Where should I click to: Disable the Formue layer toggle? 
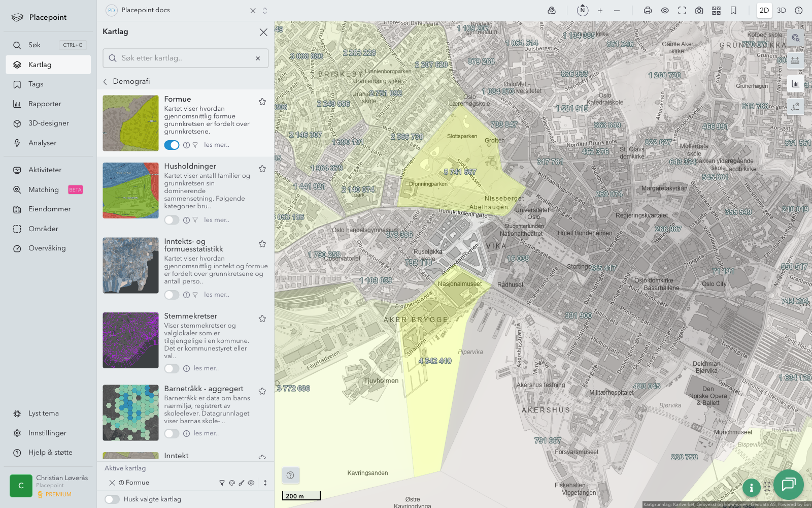point(172,145)
